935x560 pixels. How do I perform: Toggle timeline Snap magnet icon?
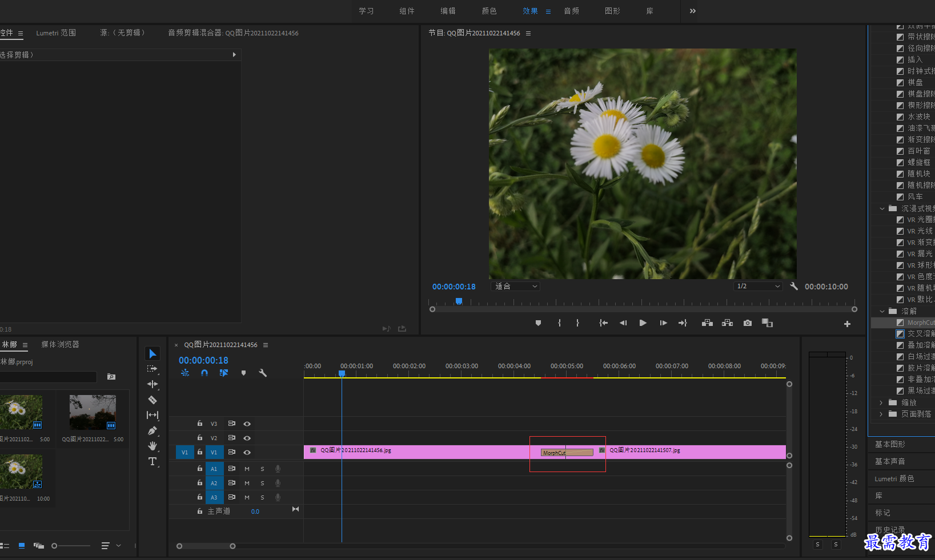point(204,373)
